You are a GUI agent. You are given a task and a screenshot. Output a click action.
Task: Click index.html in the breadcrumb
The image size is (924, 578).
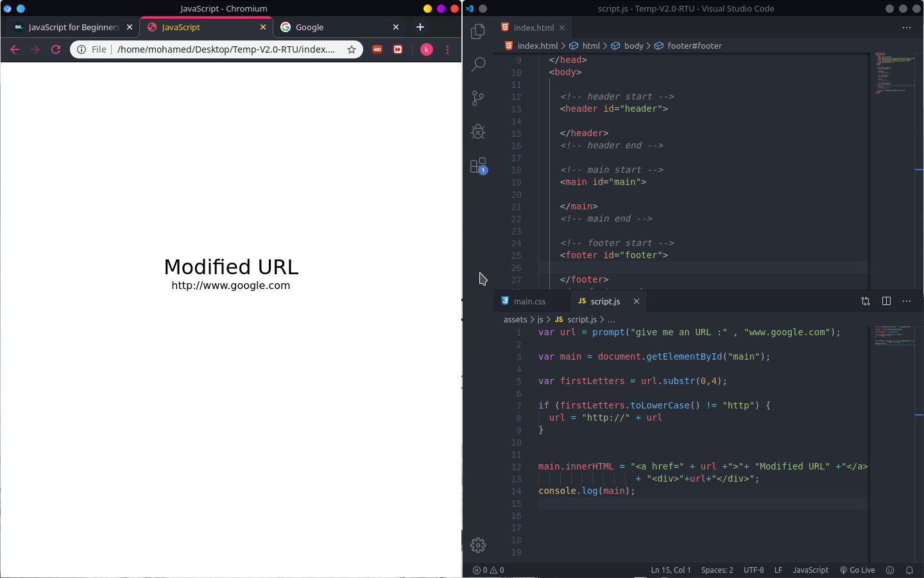tap(538, 46)
